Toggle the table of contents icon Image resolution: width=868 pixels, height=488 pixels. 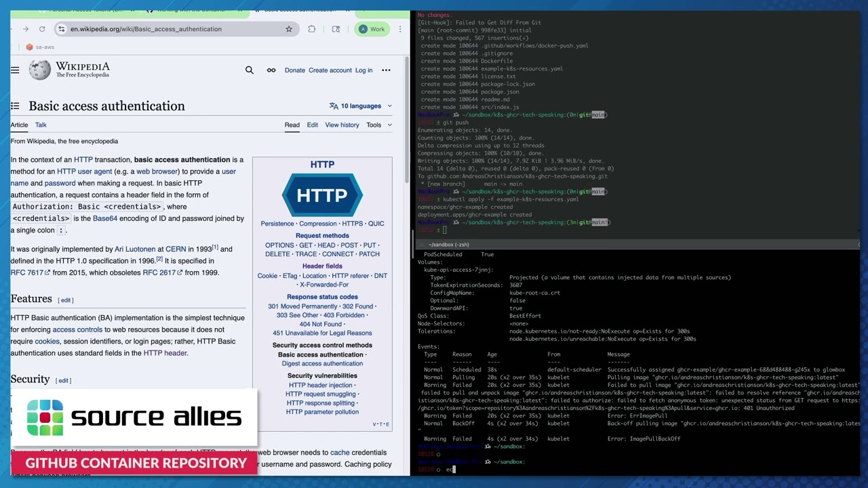(x=15, y=106)
